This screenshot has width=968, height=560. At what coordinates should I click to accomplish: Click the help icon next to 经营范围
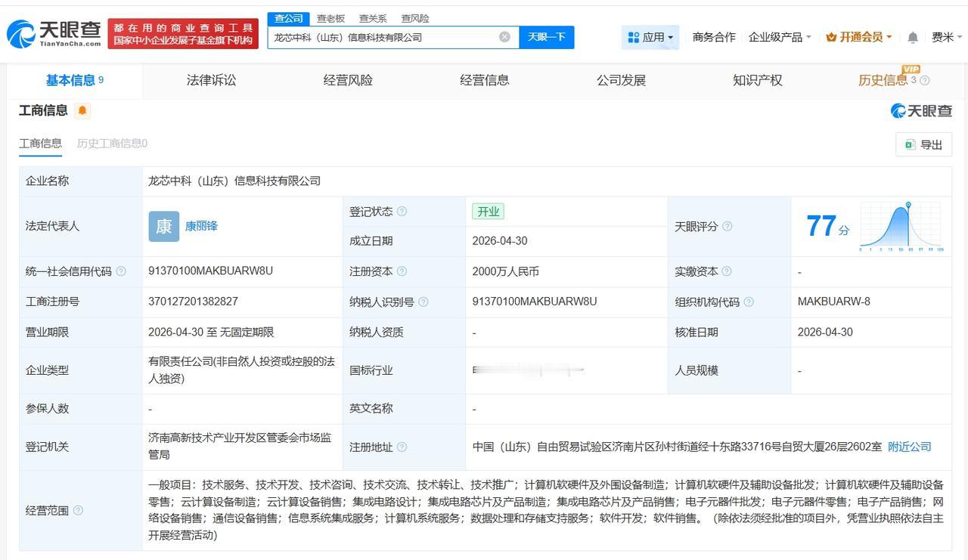(78, 510)
